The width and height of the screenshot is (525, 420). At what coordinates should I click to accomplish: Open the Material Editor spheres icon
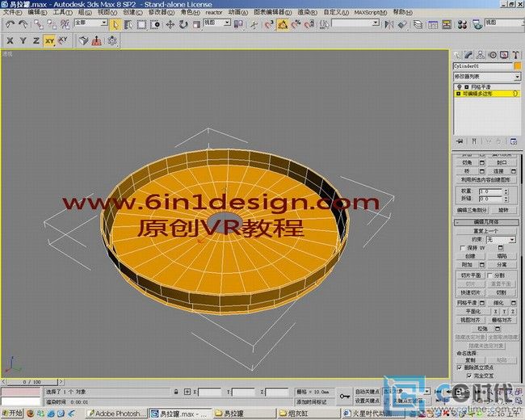(x=462, y=25)
